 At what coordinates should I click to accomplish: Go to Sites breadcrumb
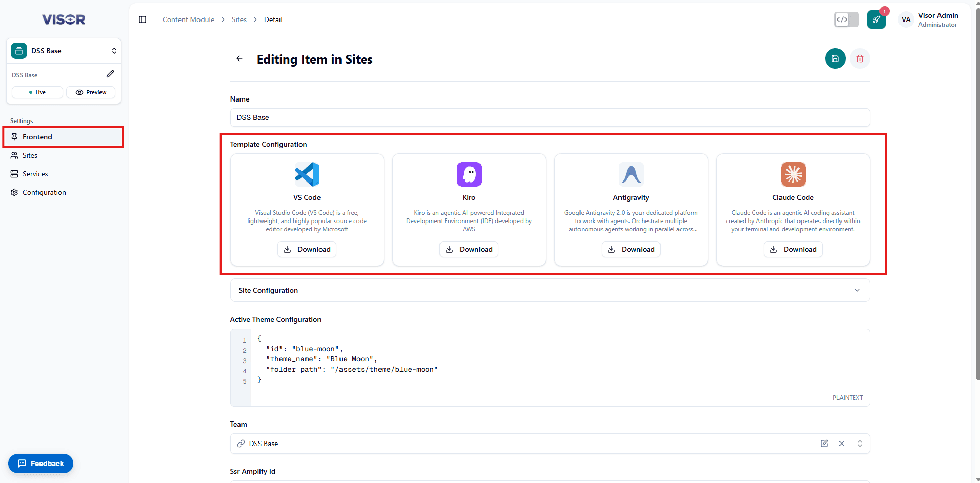click(x=239, y=19)
